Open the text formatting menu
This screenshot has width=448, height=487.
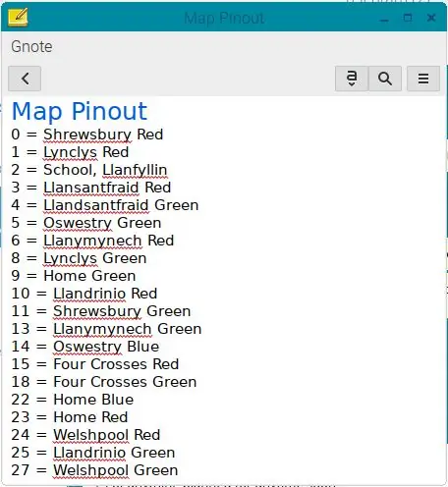click(352, 79)
